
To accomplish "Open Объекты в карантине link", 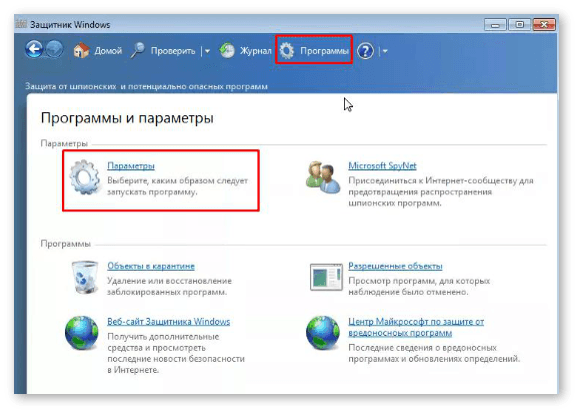I will pyautogui.click(x=151, y=266).
